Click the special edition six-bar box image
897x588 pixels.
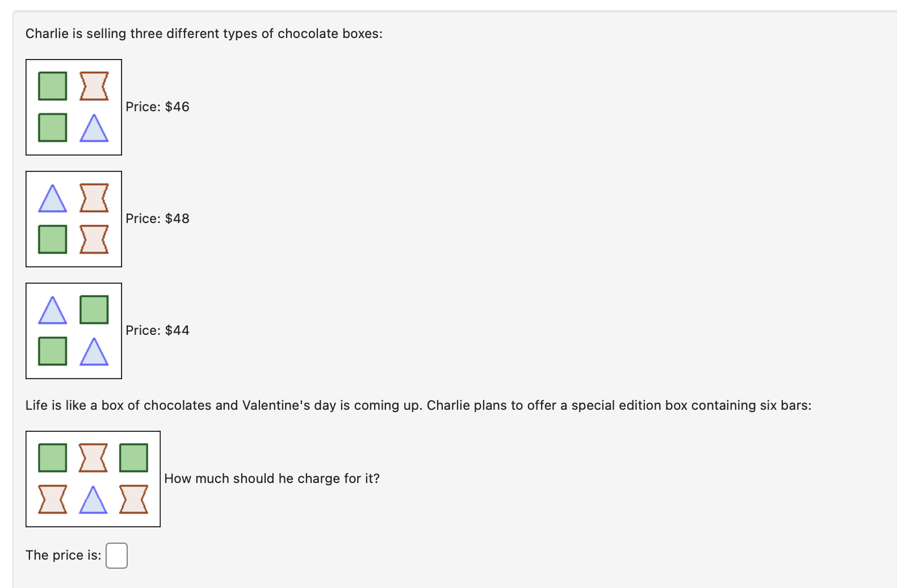pyautogui.click(x=93, y=478)
